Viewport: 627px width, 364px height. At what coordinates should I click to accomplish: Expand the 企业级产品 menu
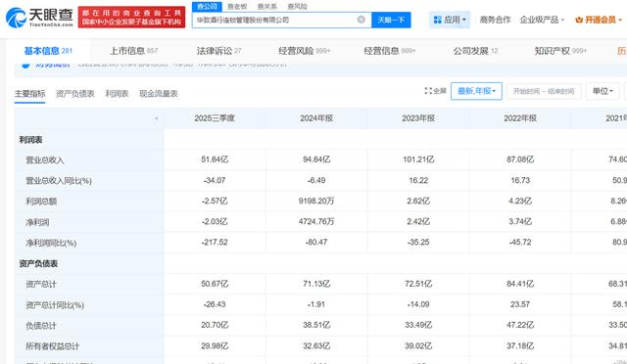pyautogui.click(x=542, y=20)
